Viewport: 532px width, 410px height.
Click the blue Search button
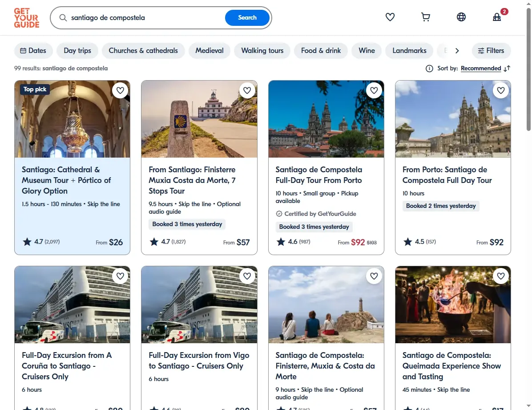tap(247, 18)
